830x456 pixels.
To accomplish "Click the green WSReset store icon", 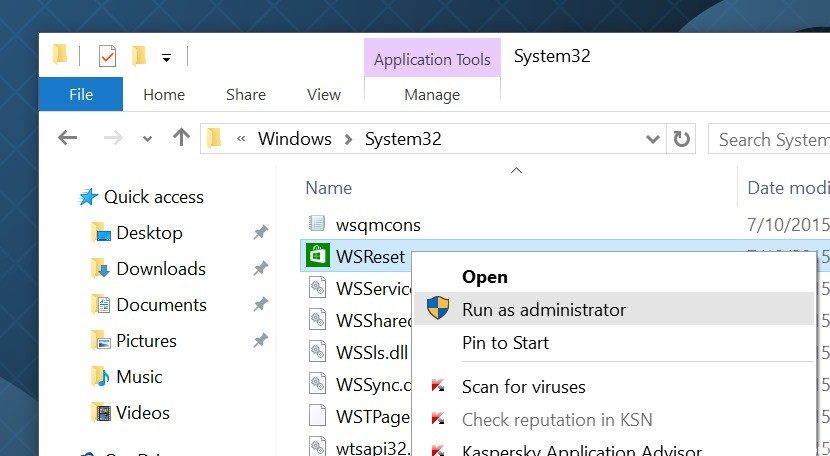I will tap(317, 256).
